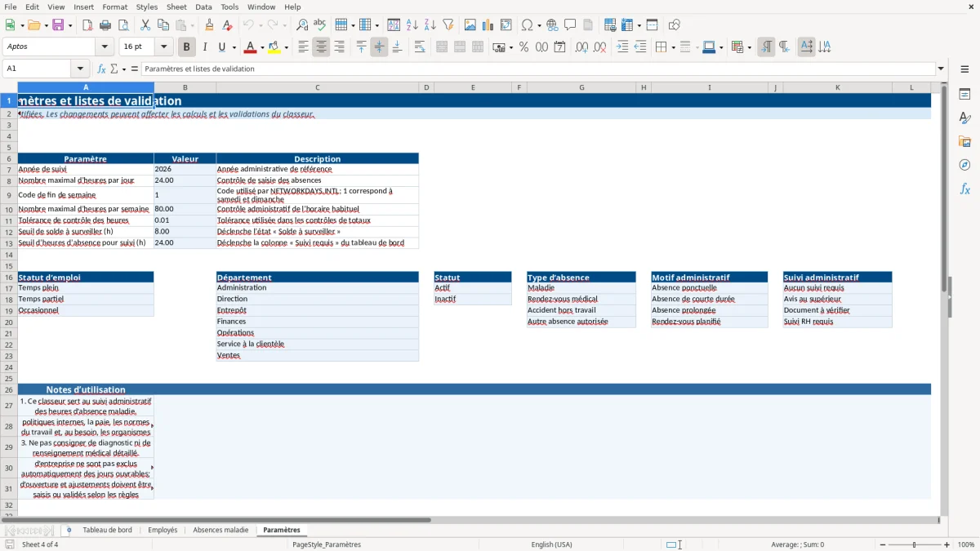Switch to Employés sheet tab
The height and width of the screenshot is (551, 980).
tap(163, 530)
